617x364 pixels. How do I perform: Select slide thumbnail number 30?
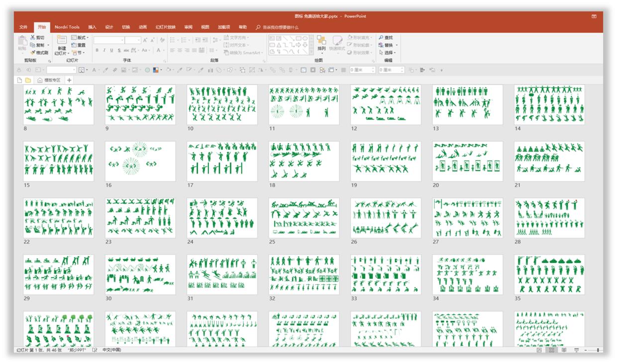click(x=140, y=274)
